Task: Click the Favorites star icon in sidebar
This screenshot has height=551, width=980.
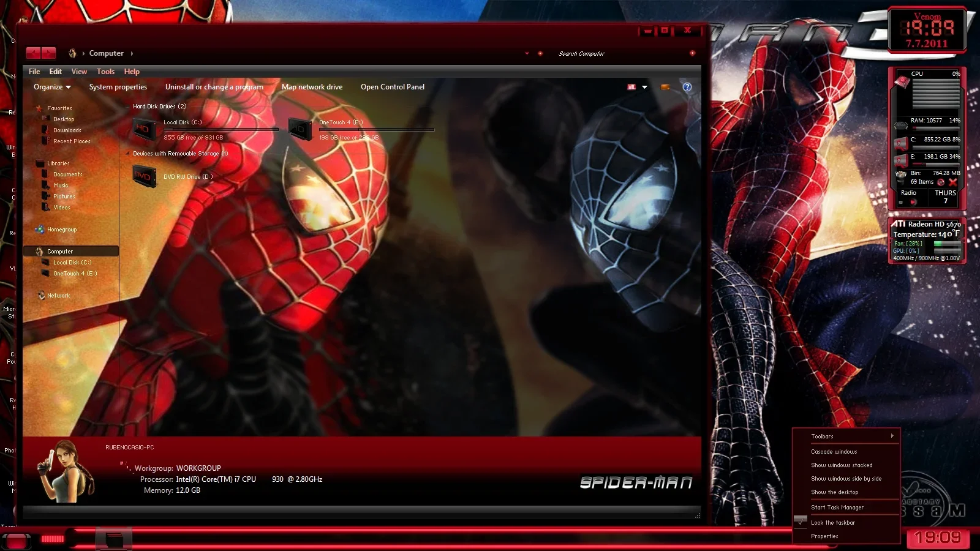Action: point(39,108)
